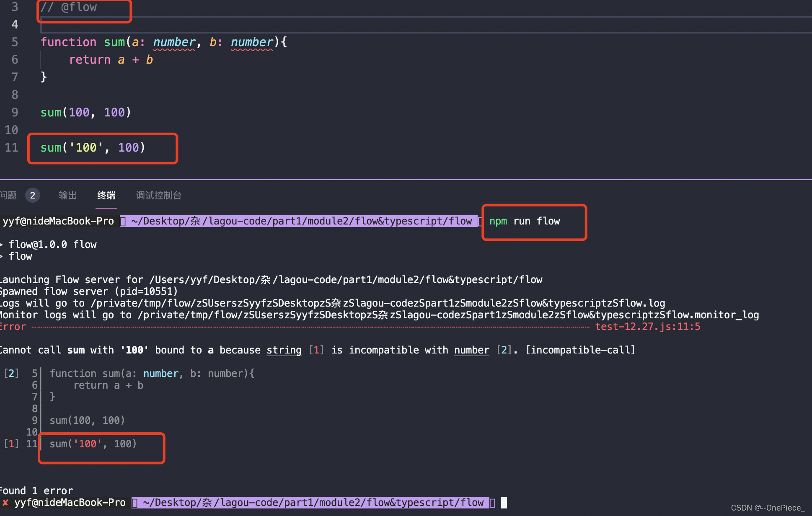This screenshot has width=812, height=516.
Task: Click the sum('100', 100) call in editor
Action: click(93, 147)
